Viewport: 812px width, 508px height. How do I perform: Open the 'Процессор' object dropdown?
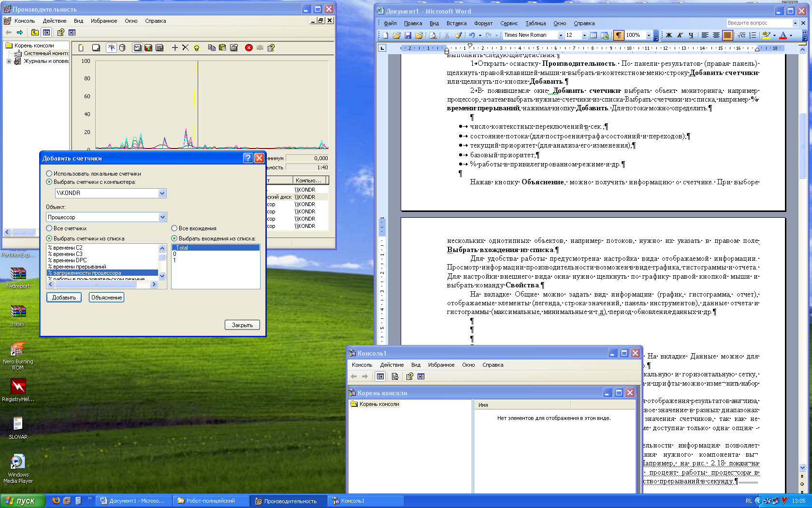pos(162,217)
